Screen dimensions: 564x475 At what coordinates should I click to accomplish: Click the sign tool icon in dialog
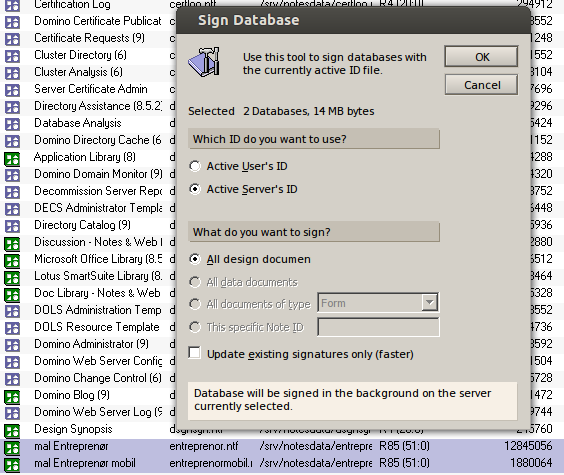pyautogui.click(x=204, y=62)
